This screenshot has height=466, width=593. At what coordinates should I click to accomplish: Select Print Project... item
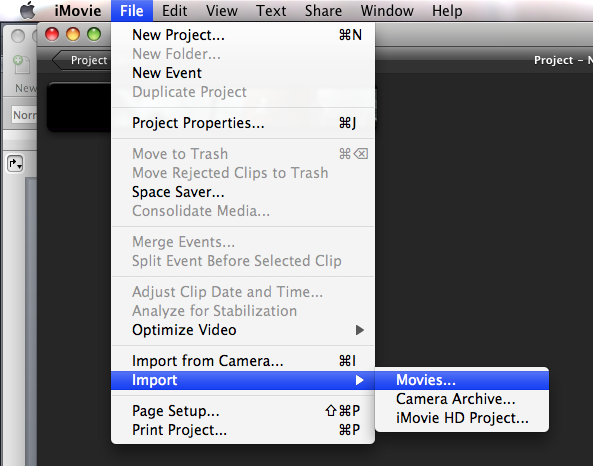[x=243, y=430]
